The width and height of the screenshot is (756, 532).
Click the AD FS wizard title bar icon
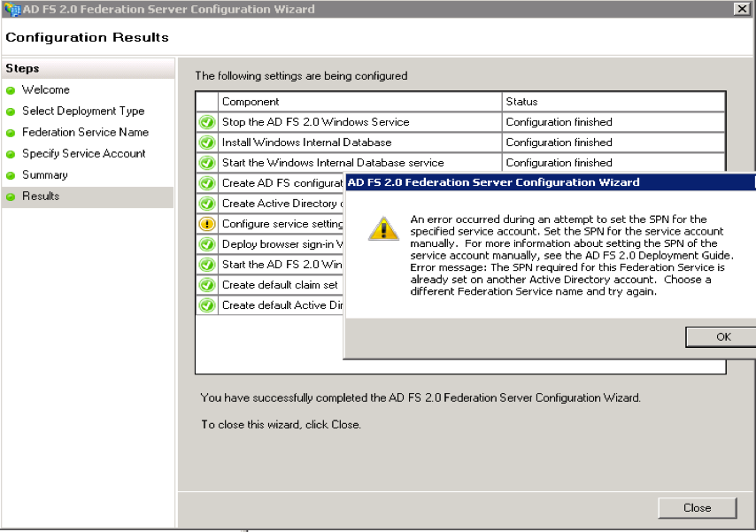(x=12, y=9)
